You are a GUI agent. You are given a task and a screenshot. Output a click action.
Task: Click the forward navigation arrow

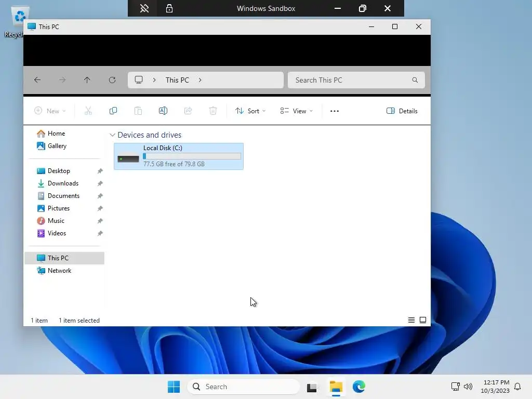62,80
